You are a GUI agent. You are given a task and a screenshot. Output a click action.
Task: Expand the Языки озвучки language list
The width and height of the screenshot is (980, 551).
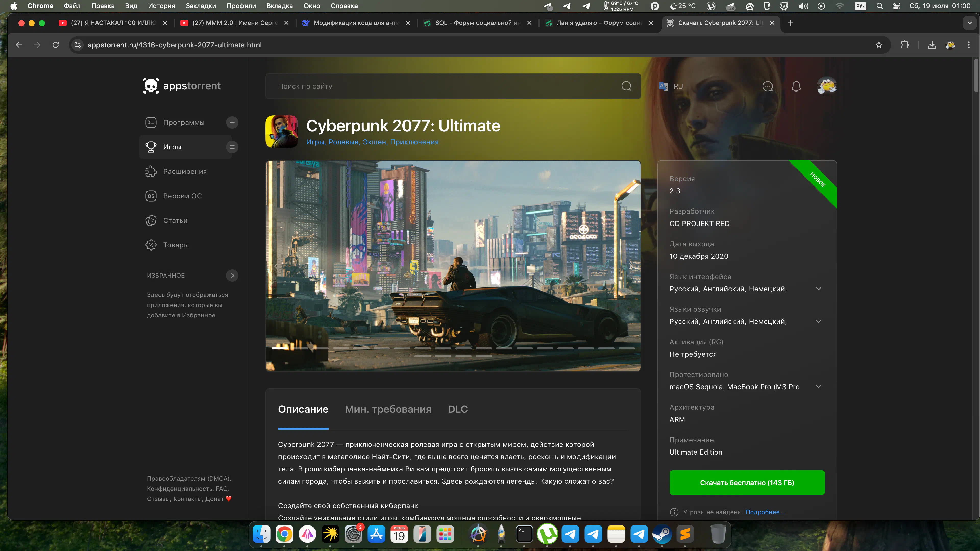click(x=819, y=322)
